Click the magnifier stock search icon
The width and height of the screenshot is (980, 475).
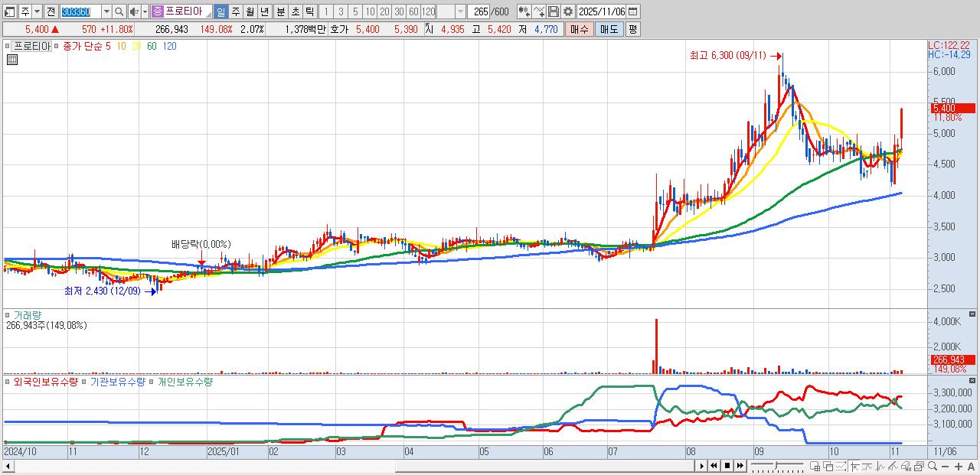click(x=119, y=11)
